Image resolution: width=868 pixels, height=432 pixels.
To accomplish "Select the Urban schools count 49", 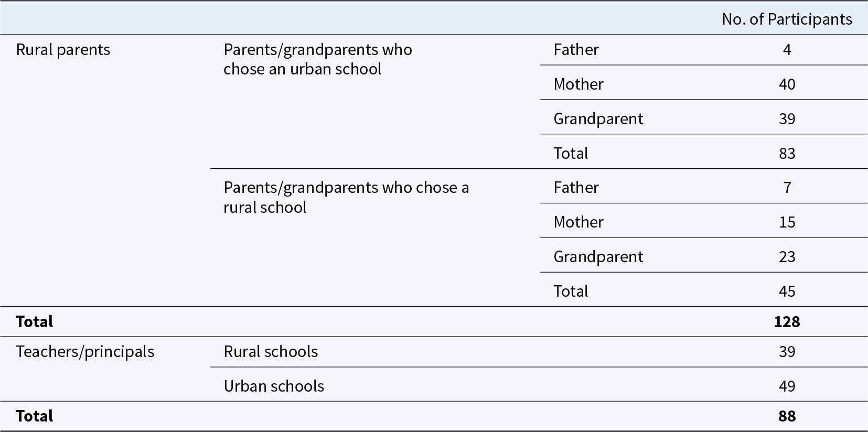I will click(787, 386).
